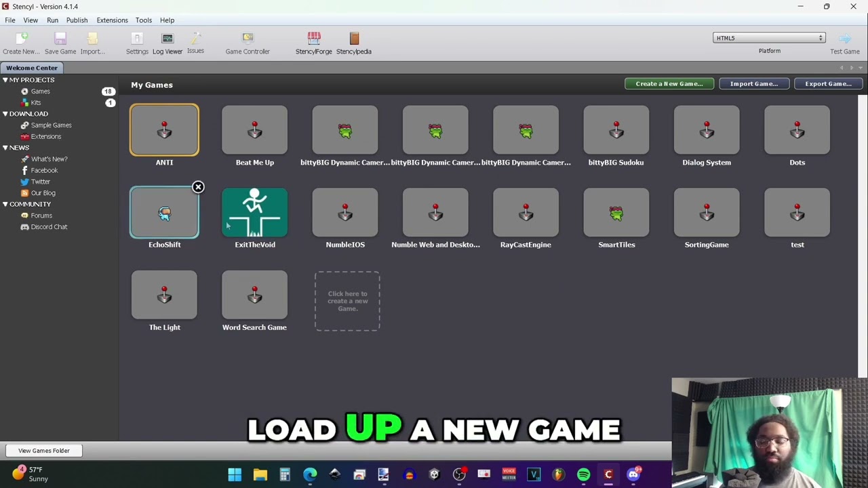Select the Beat Me Up game
The height and width of the screenshot is (488, 868).
[255, 130]
